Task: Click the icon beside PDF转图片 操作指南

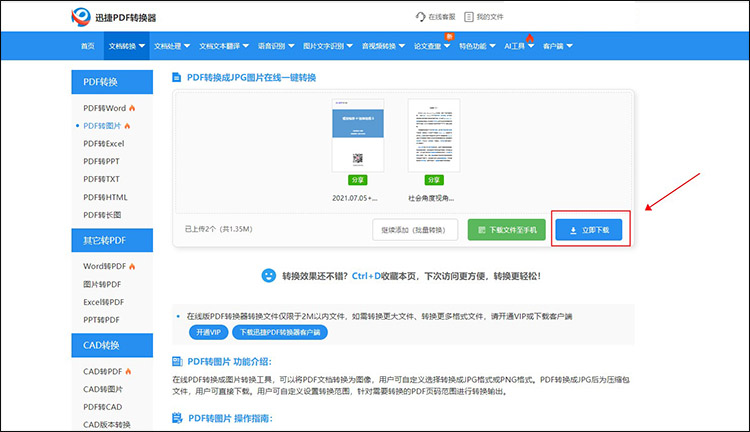Action: coord(177,418)
